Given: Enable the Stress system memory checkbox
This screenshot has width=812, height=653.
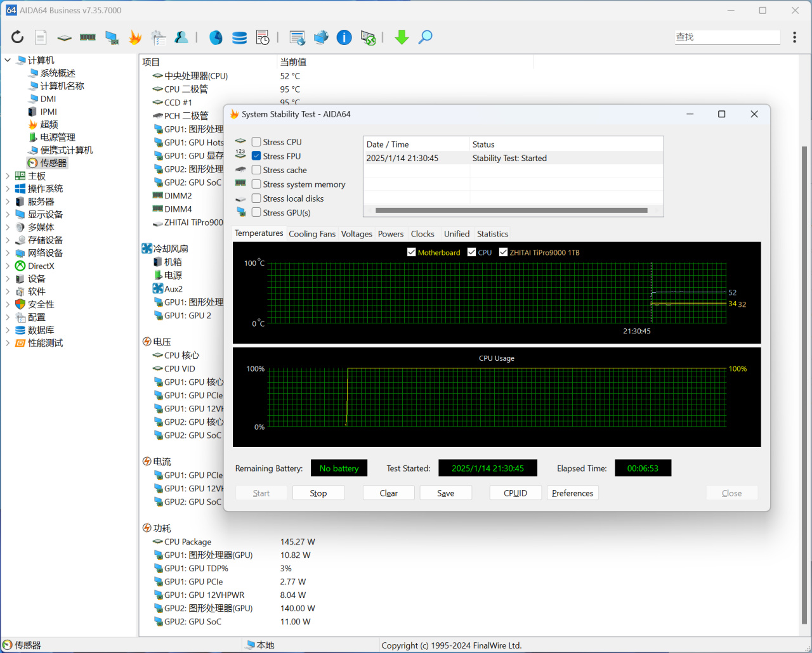Looking at the screenshot, I should [256, 184].
